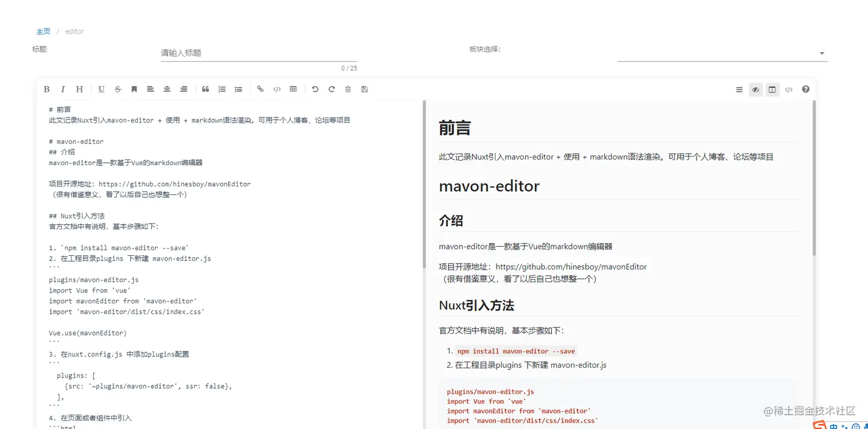This screenshot has width=868, height=429.
Task: Click the Nuxt引入方法 heading in the preview
Action: [x=476, y=305]
